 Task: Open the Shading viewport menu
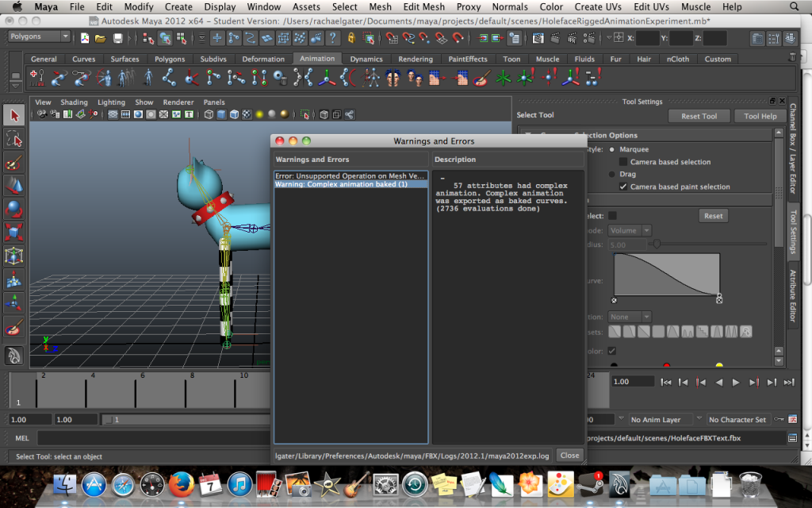coord(74,102)
